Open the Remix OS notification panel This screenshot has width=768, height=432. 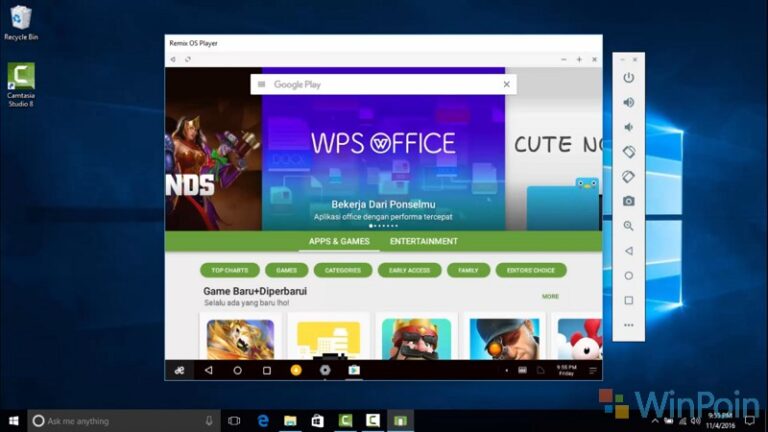(x=593, y=370)
